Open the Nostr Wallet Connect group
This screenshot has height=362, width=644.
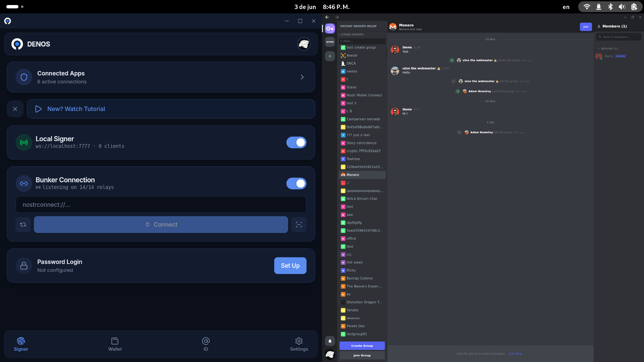362,95
